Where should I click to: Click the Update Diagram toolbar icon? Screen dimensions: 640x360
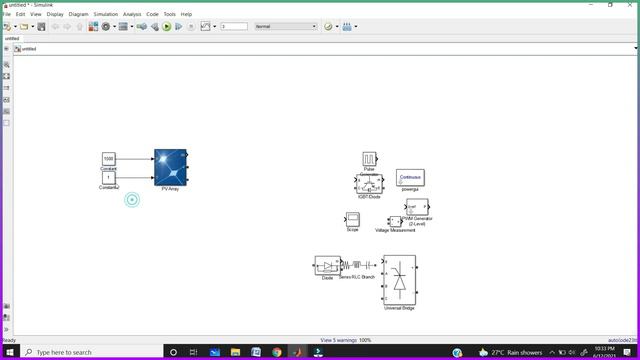coord(142,27)
